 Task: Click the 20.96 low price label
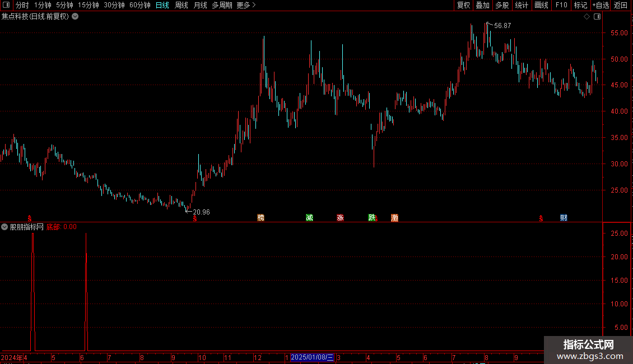pyautogui.click(x=201, y=212)
